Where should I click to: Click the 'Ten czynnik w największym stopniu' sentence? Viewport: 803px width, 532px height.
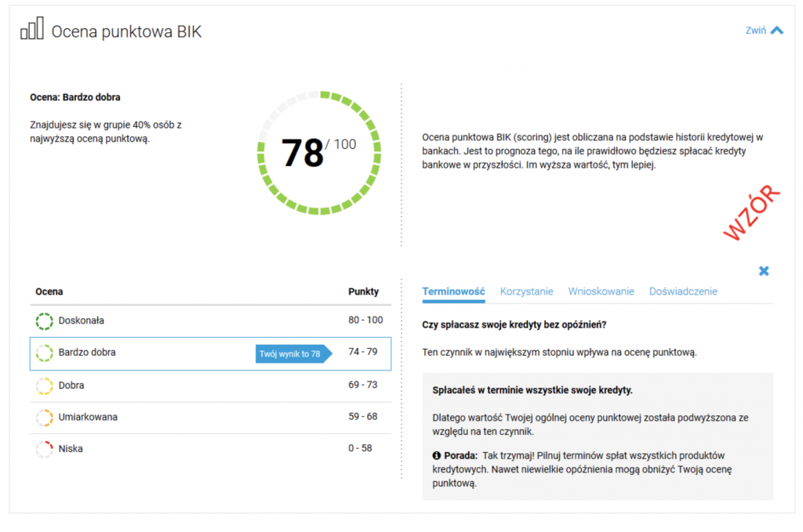click(x=559, y=353)
